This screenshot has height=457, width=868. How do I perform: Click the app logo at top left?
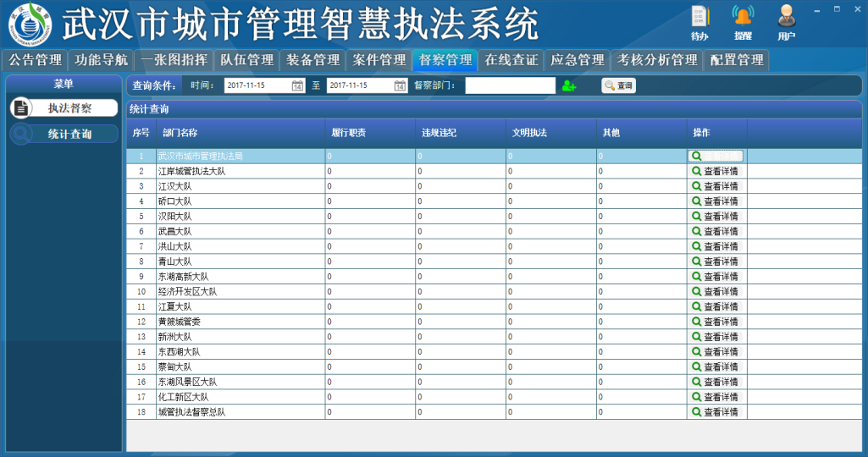point(30,25)
